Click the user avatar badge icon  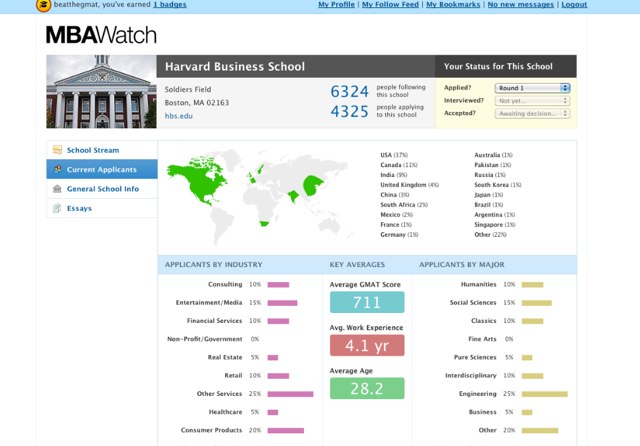click(44, 5)
